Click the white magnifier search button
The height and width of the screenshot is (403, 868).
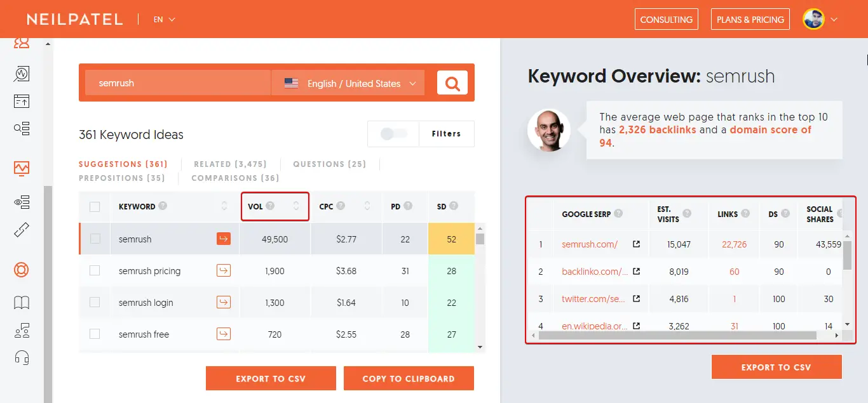(x=452, y=83)
